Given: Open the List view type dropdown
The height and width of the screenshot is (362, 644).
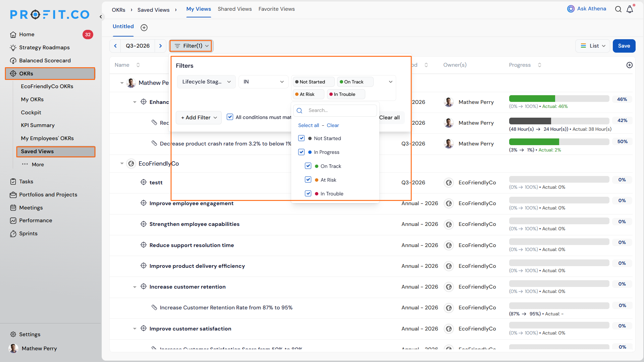Looking at the screenshot, I should point(593,46).
